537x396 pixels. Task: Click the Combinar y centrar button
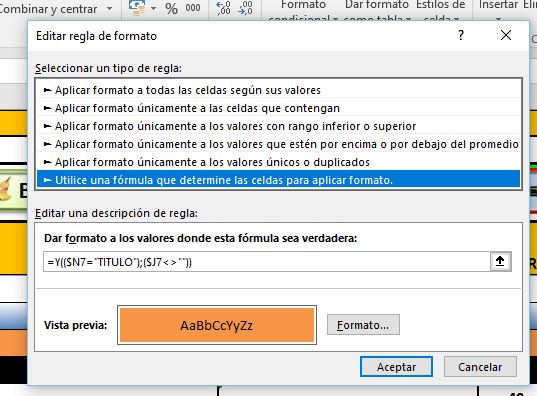[x=48, y=9]
